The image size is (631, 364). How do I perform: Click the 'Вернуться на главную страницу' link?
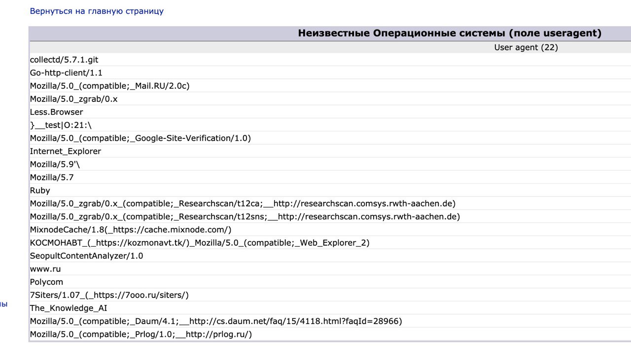click(97, 11)
